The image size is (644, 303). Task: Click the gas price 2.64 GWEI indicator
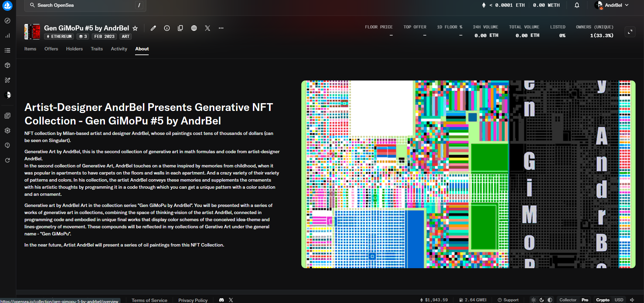coord(473,300)
